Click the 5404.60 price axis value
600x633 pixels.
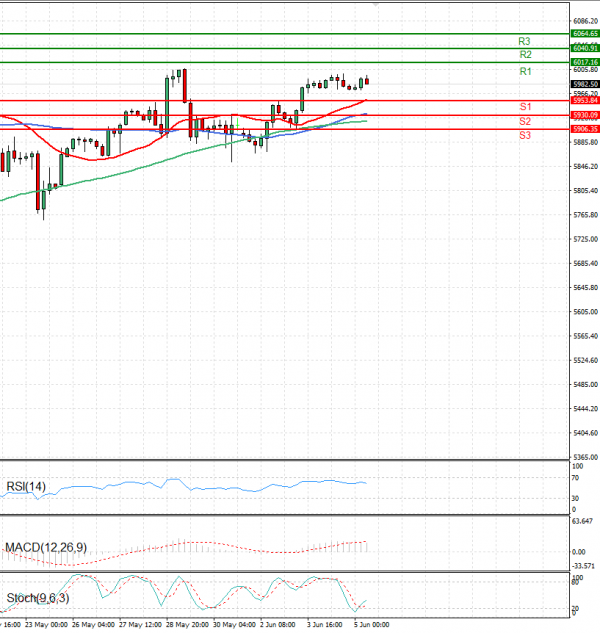pyautogui.click(x=585, y=433)
